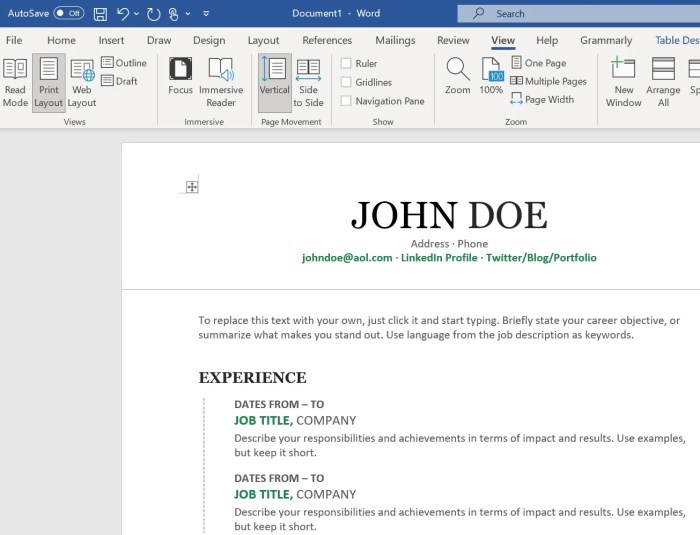Click the Touch/Mouse Mode hand icon
Viewport: 700px width, 535px height.
click(x=174, y=14)
